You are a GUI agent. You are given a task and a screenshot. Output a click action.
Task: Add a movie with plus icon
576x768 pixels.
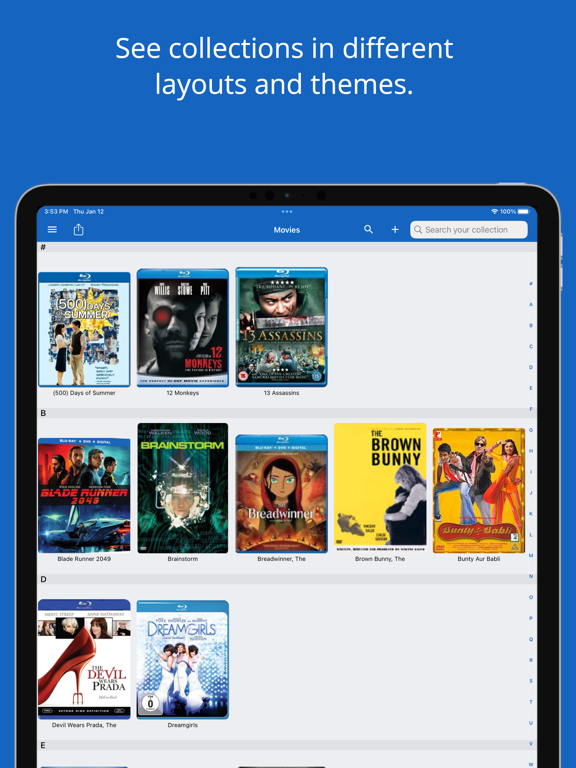click(395, 229)
